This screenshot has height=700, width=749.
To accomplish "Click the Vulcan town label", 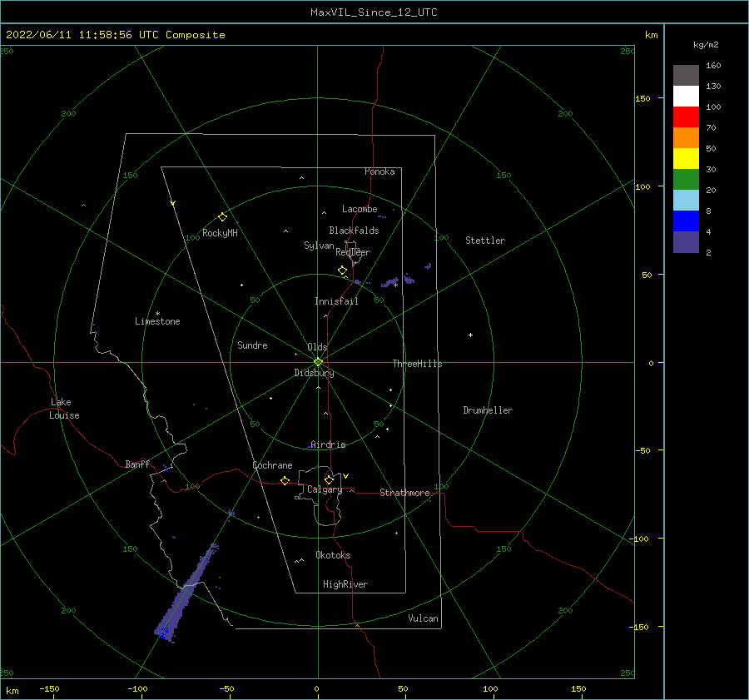I will point(423,618).
